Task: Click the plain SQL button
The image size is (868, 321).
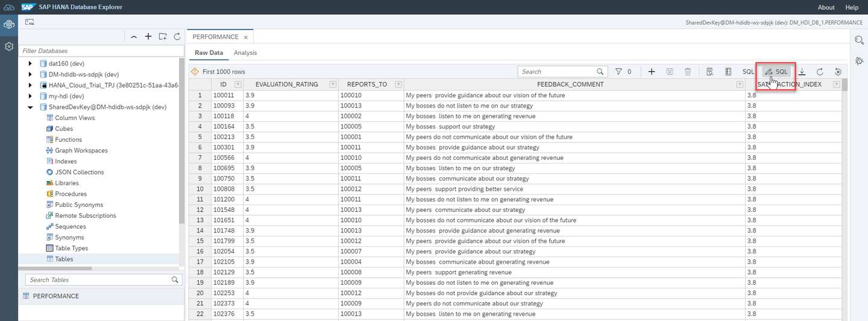Action: coord(748,71)
